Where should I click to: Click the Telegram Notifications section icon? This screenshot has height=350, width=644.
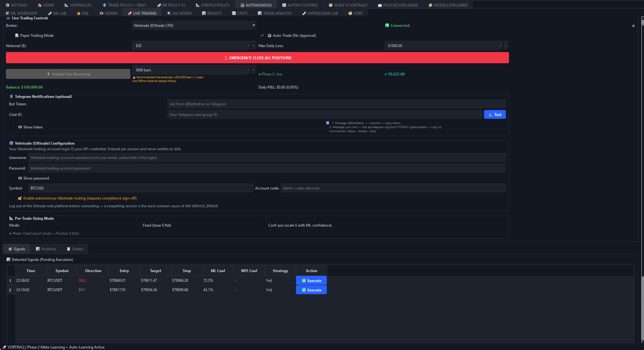pos(11,97)
